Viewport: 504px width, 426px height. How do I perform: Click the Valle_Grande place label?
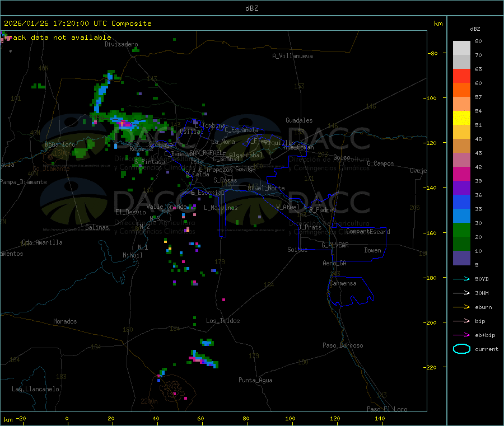point(166,206)
